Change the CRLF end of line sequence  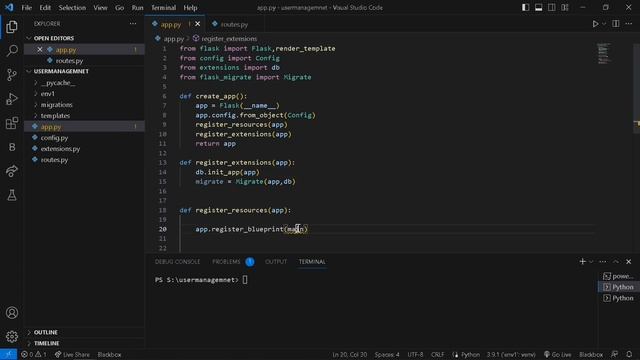438,354
